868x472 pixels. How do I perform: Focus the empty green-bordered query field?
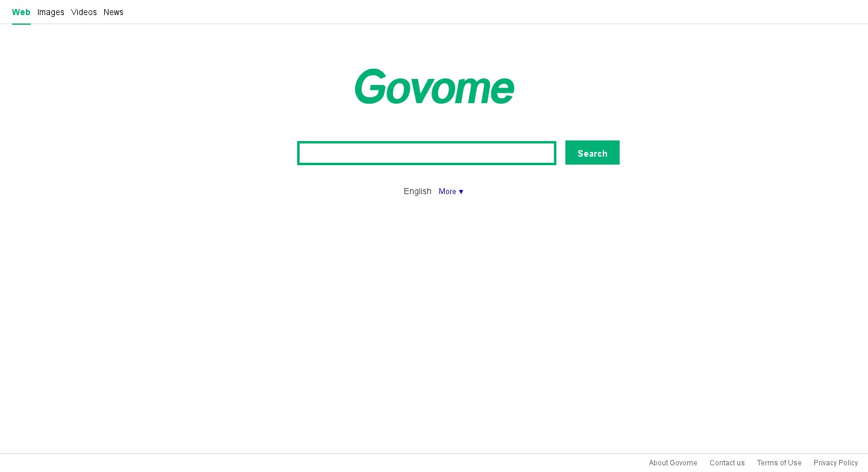(x=426, y=153)
